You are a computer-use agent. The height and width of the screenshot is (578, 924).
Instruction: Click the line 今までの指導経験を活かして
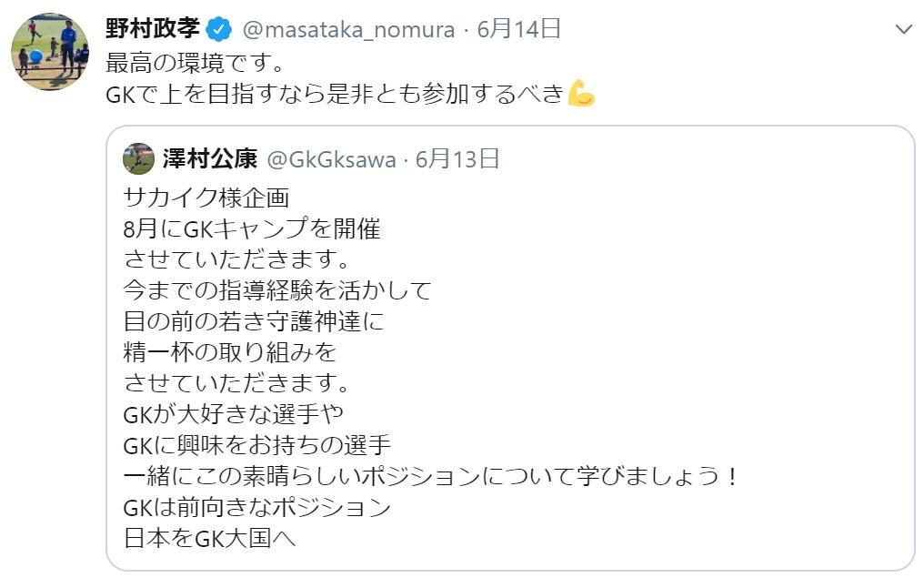pos(276,289)
